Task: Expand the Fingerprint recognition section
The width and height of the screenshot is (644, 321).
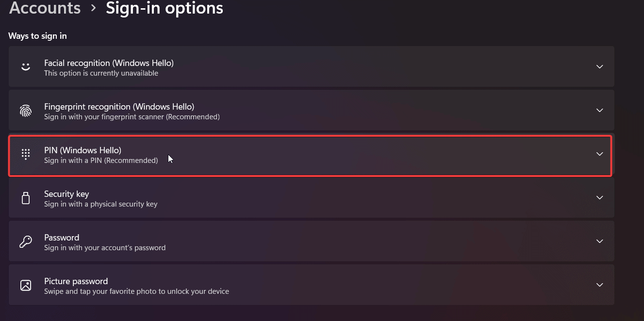Action: click(599, 110)
